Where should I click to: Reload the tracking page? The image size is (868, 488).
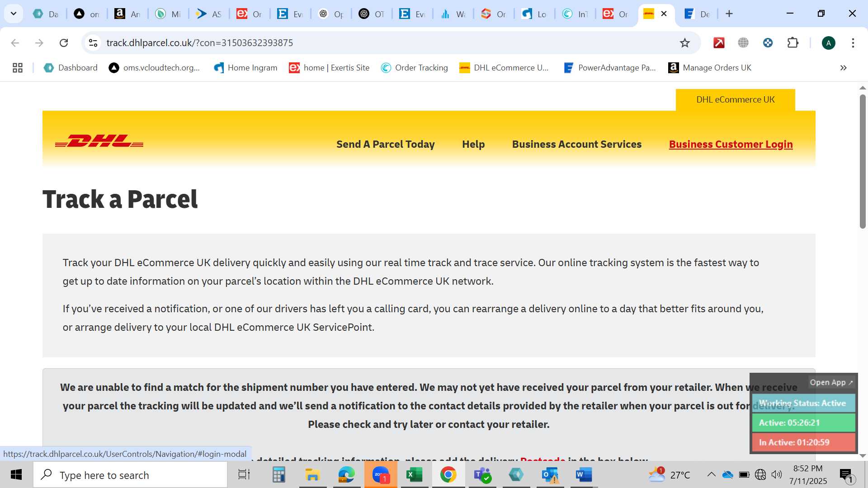pyautogui.click(x=64, y=43)
